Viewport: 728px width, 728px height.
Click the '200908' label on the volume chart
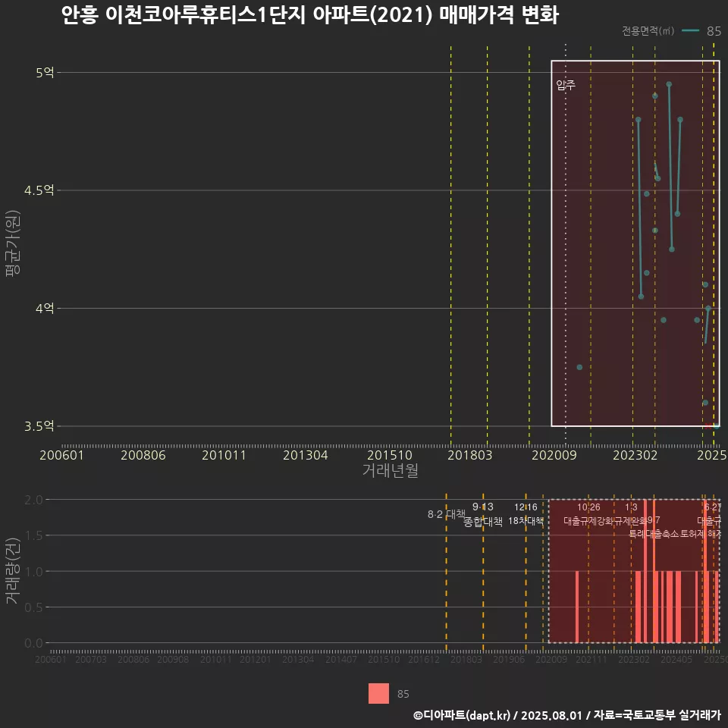tap(173, 659)
